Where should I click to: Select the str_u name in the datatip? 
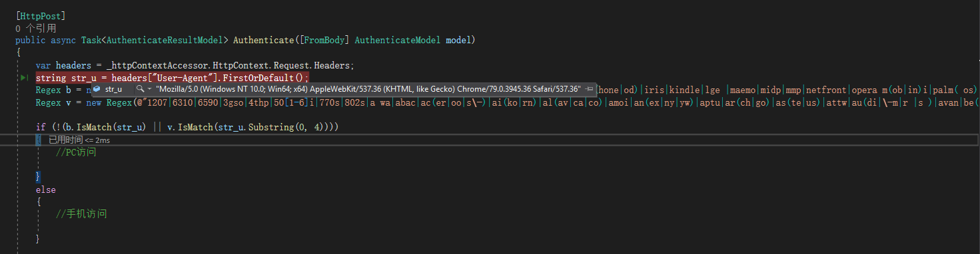tap(114, 88)
